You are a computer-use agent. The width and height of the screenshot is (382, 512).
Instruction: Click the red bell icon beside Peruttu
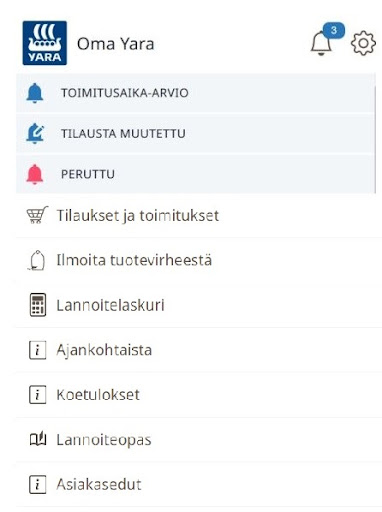point(35,174)
